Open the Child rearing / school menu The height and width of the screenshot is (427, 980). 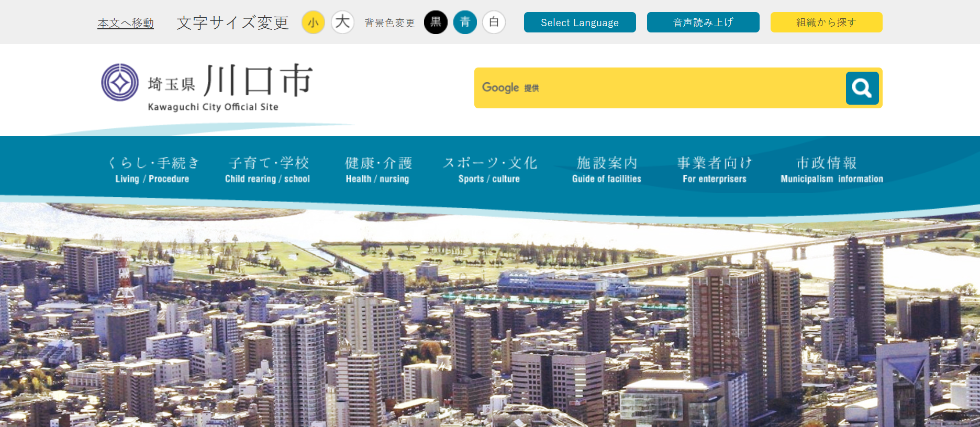[x=268, y=170]
